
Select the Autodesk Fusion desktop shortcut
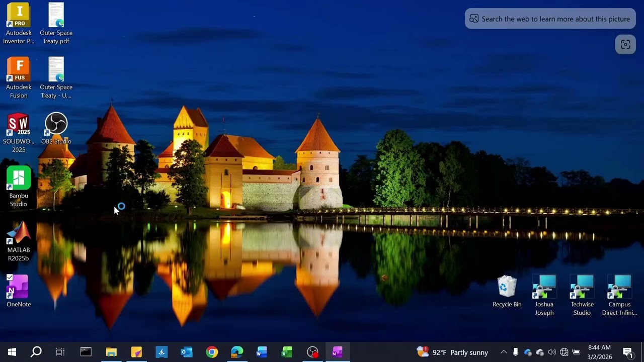click(x=19, y=78)
